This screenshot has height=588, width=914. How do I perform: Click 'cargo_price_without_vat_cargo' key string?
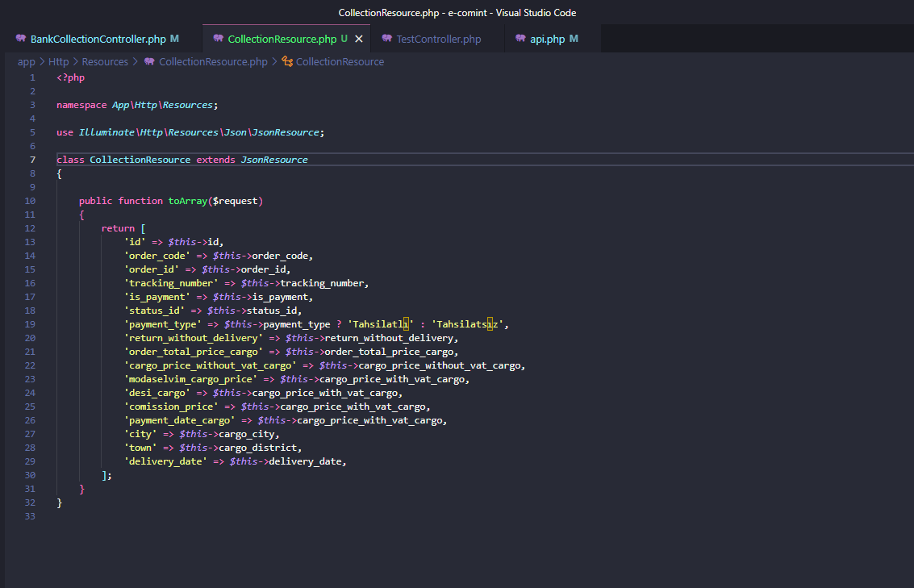(x=211, y=365)
